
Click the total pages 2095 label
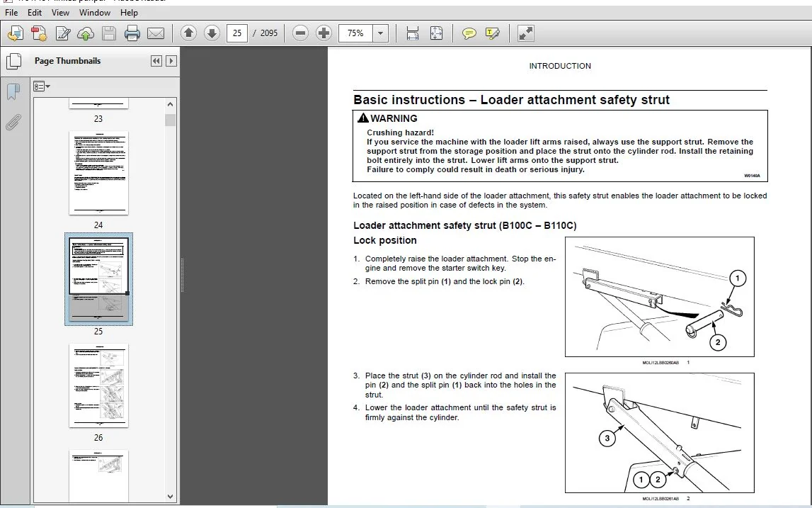(269, 33)
